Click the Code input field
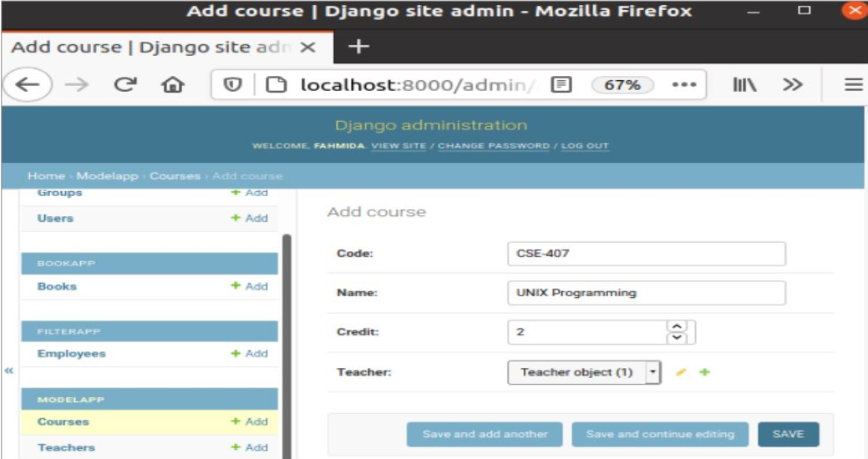 (x=647, y=253)
